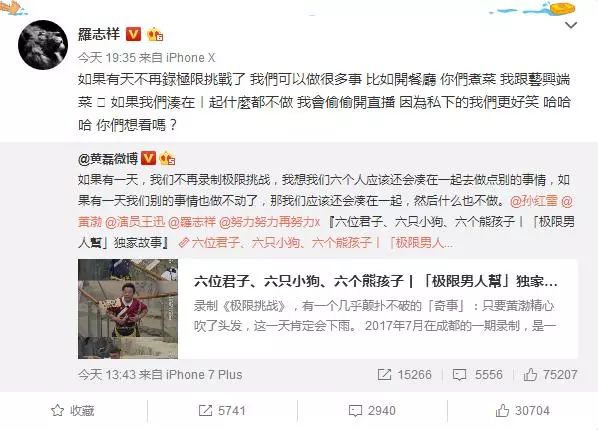Click the crown badge next to 黄磊微博
The height and width of the screenshot is (430, 598).
[x=167, y=158]
